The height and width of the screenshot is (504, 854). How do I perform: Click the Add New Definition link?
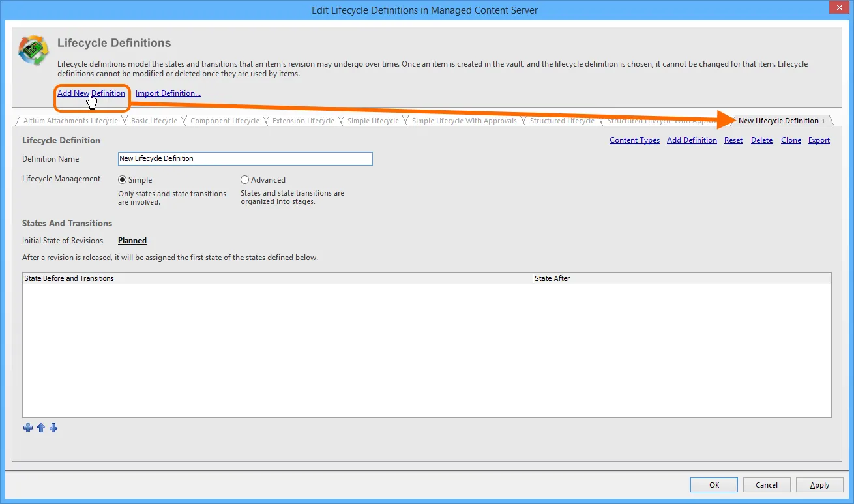[91, 93]
